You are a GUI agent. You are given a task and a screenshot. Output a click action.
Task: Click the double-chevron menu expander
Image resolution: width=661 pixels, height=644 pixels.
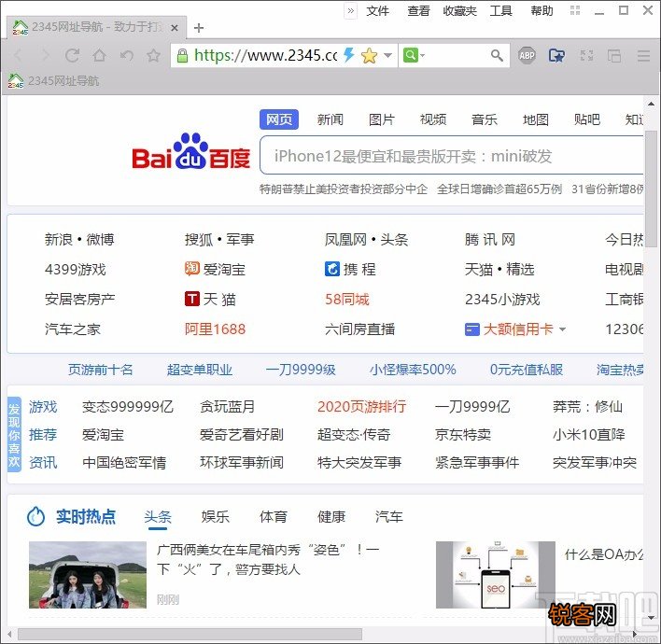350,10
